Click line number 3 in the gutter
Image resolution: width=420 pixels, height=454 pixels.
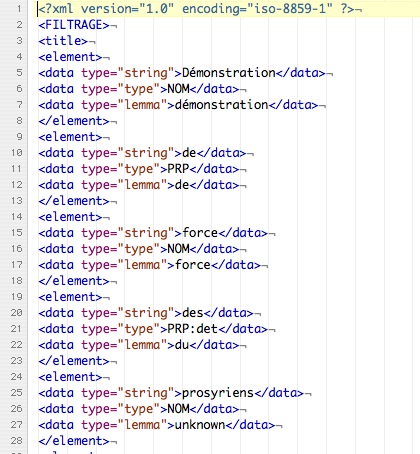point(20,41)
